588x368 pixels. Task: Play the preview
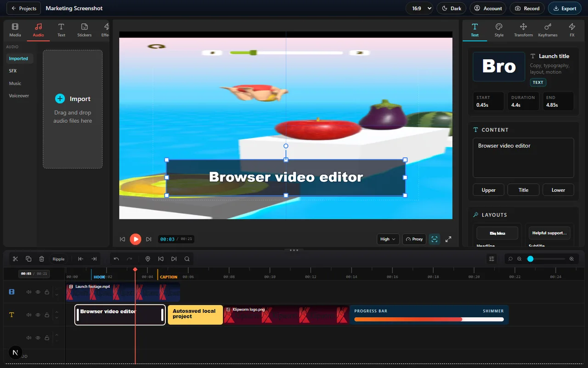click(136, 239)
